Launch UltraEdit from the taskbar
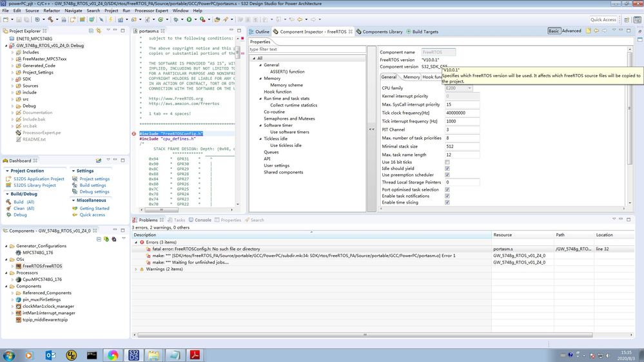The image size is (644, 362). click(x=71, y=354)
